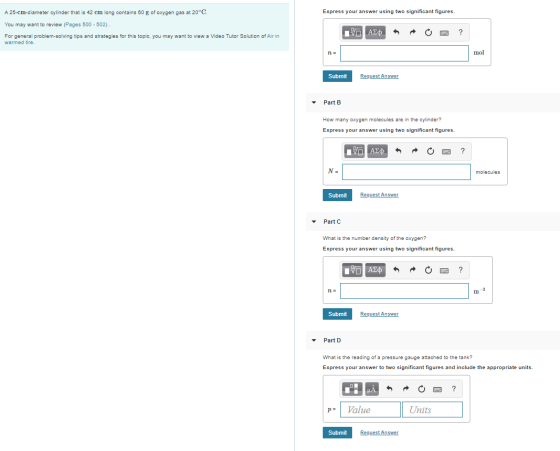
Task: Collapse the Part B section
Action: (x=314, y=102)
